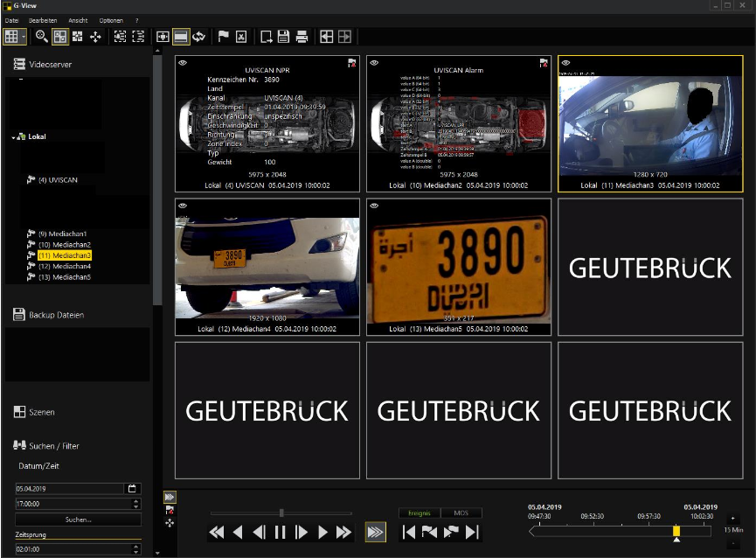Click the time field showing 17:00:00

(73, 504)
